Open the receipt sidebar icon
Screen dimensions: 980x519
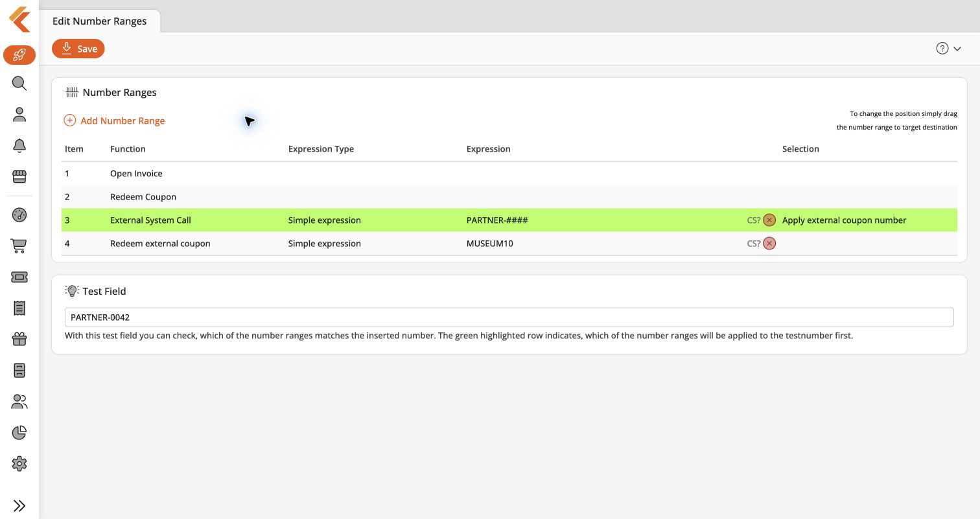(x=19, y=308)
